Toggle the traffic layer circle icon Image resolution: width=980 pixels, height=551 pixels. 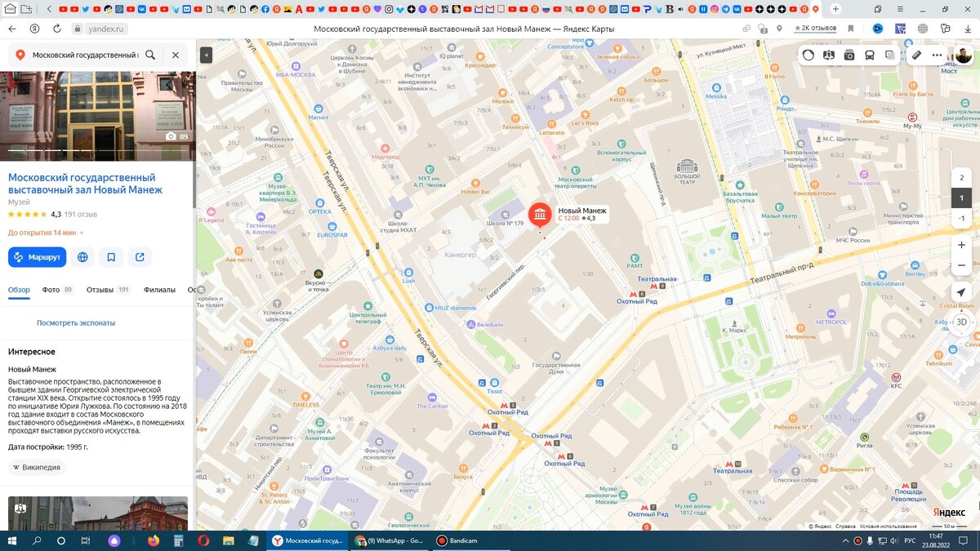coord(808,55)
